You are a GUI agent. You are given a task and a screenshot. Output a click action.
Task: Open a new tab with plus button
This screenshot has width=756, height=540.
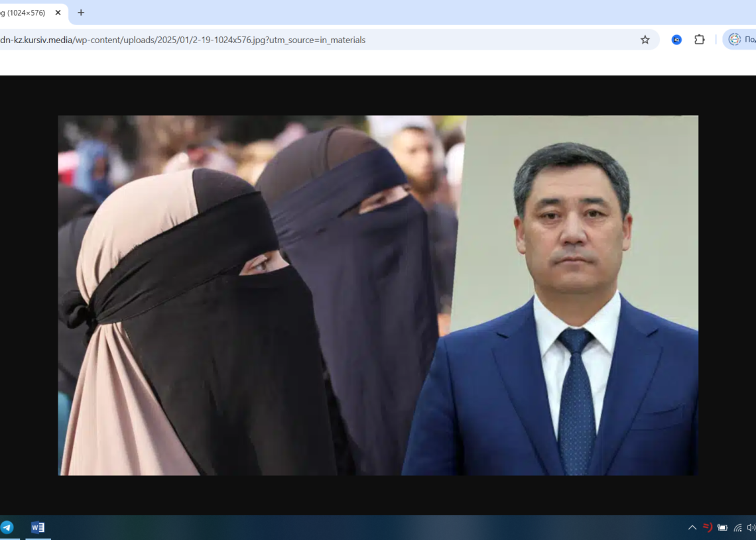(x=81, y=13)
